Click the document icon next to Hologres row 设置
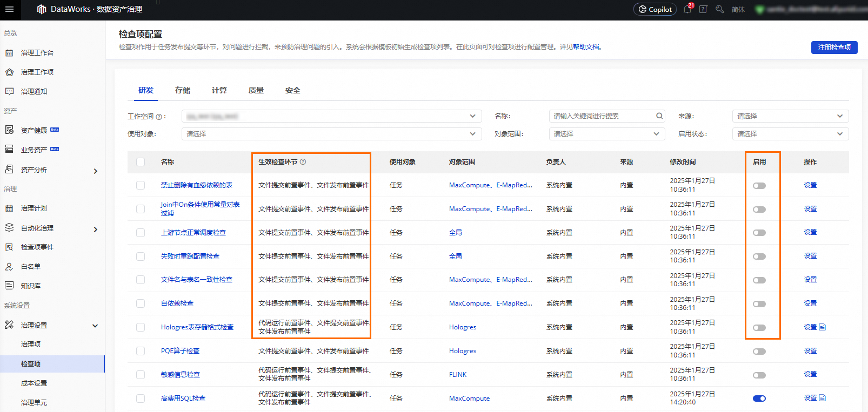This screenshot has height=412, width=868. [823, 327]
